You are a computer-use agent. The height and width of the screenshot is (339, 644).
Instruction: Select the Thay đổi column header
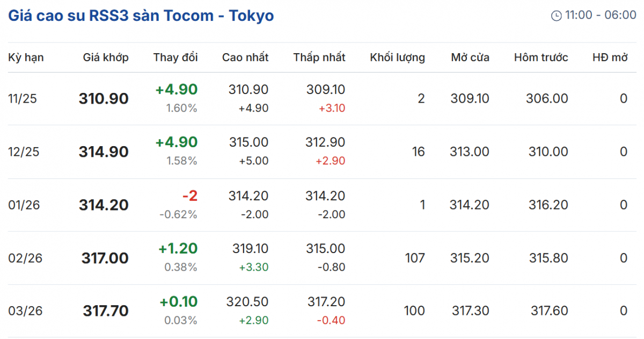point(175,57)
